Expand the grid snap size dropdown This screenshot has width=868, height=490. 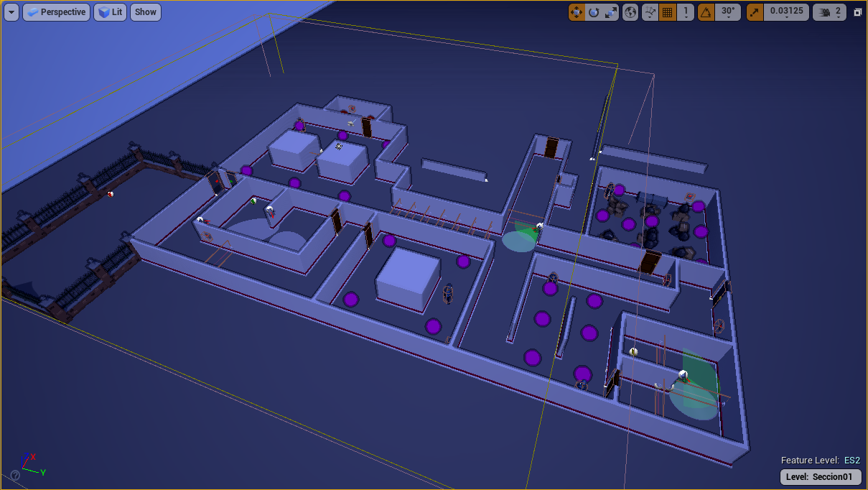(x=686, y=12)
